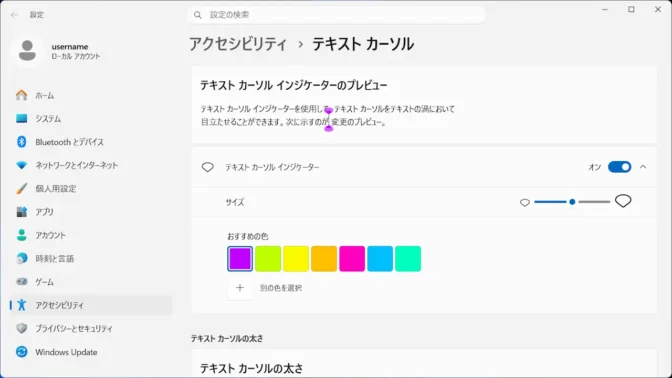Click the テキスト カーソルの太さ section heading

point(227,339)
